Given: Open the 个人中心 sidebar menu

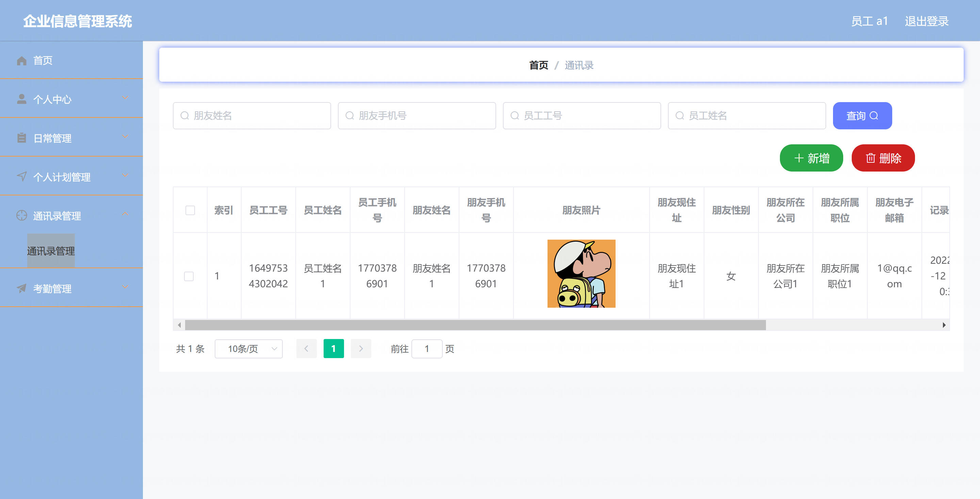Looking at the screenshot, I should tap(71, 99).
